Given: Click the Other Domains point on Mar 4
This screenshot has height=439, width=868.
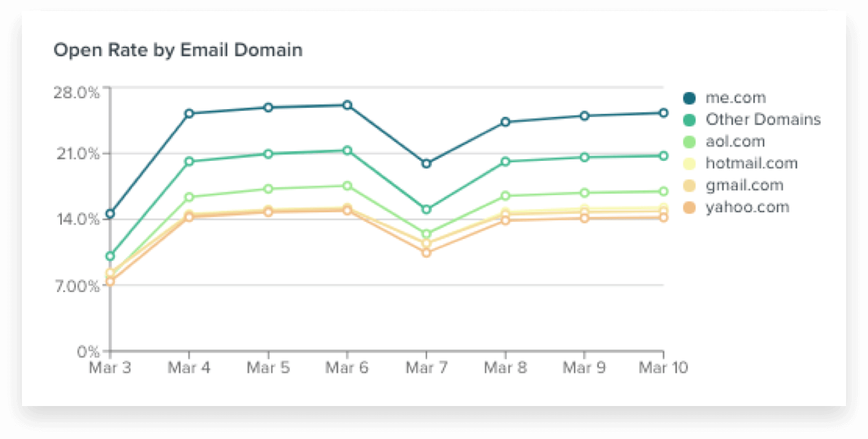Looking at the screenshot, I should click(x=189, y=161).
